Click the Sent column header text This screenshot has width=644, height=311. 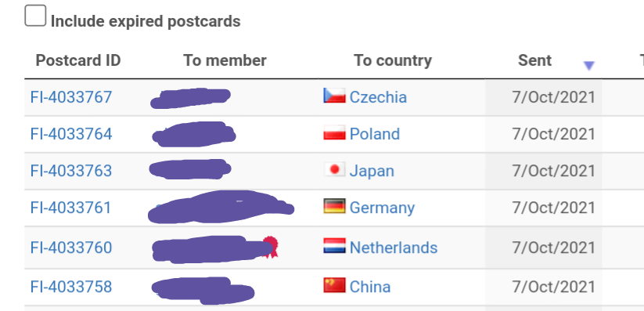coord(534,60)
